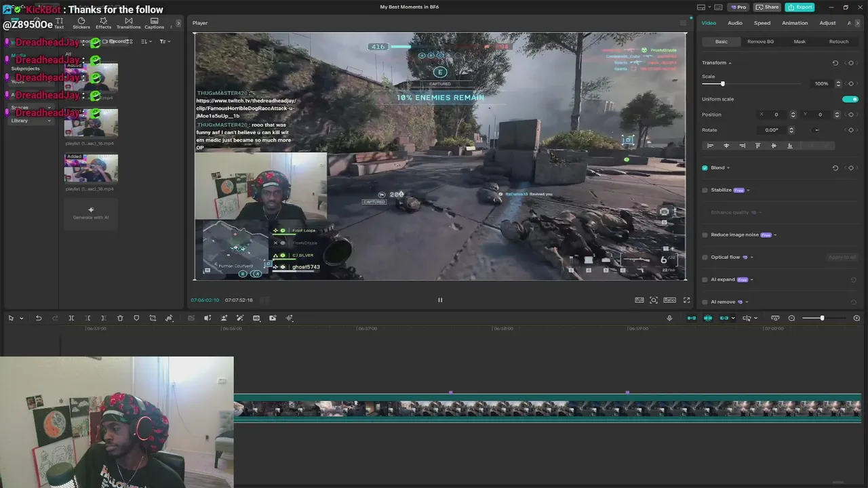Click the Export button
The width and height of the screenshot is (868, 488).
point(800,7)
